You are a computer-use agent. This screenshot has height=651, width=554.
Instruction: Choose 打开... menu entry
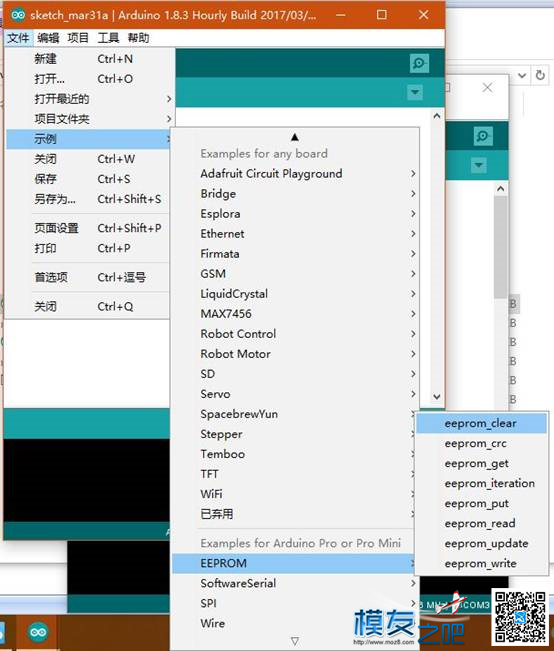[89, 79]
